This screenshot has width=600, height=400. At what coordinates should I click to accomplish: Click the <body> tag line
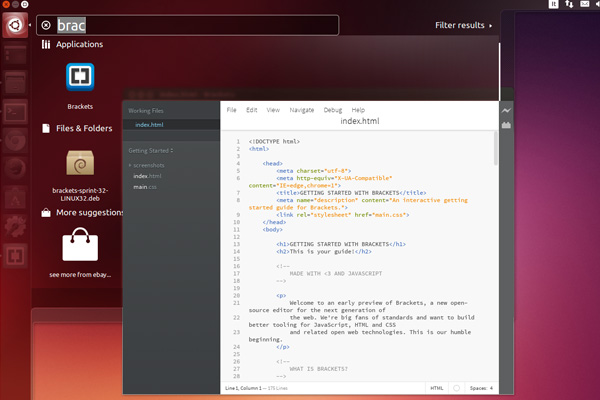(x=272, y=230)
